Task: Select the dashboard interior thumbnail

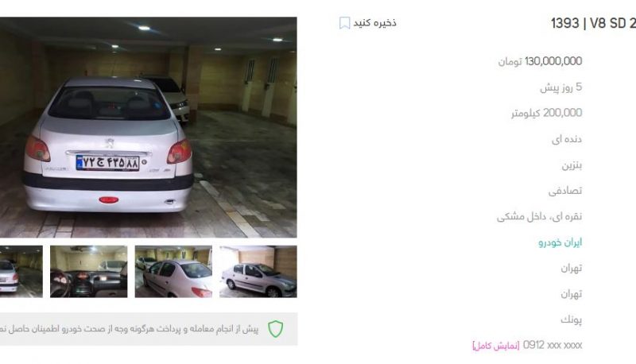Action: click(89, 272)
